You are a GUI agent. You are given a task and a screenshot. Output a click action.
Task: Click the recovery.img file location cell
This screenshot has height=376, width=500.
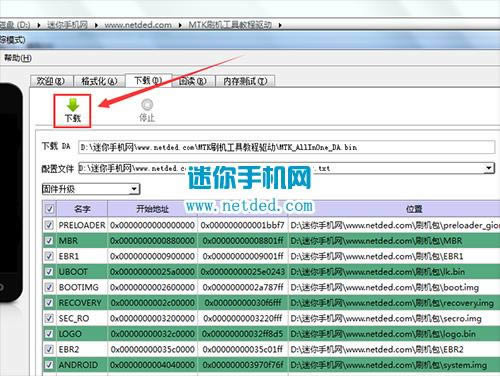coord(394,302)
